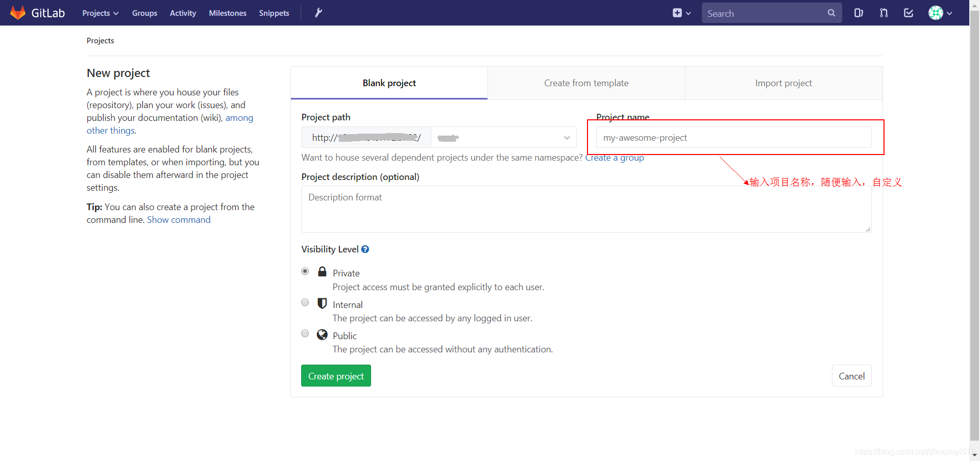This screenshot has width=980, height=461.
Task: Click the scrollbar down arrow
Action: (975, 455)
